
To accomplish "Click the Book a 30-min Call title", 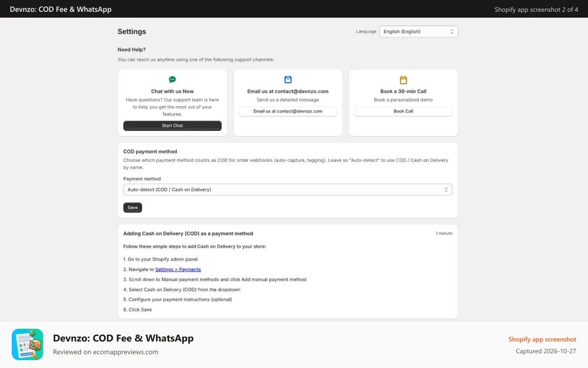I will (403, 91).
